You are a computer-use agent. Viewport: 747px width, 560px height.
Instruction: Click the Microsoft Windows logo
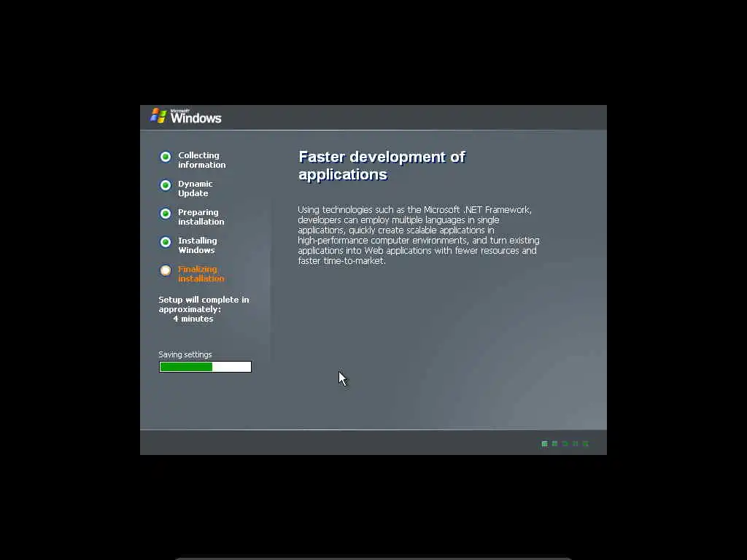tap(186, 116)
